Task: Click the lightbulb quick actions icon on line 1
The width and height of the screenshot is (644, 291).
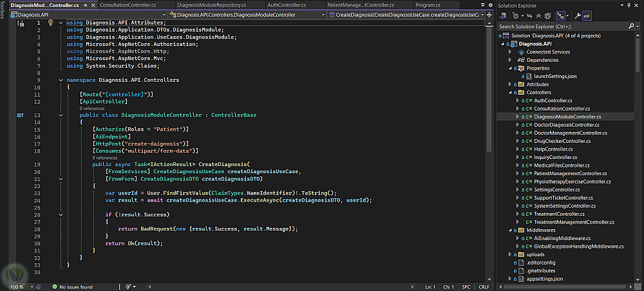Action: 50,23
